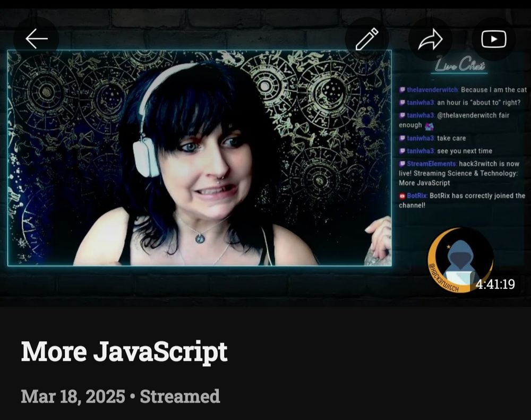Click the 'More JavaScript' video title
This screenshot has height=420, width=531.
coord(125,351)
